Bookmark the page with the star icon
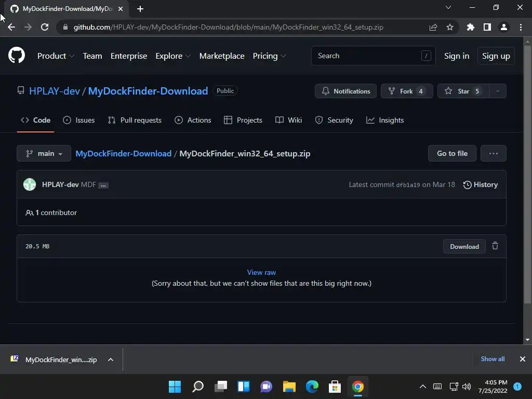 click(450, 27)
